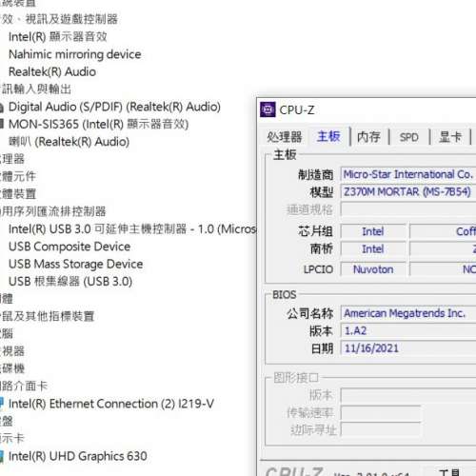Click the BIOS version value 1.A2
Image resolution: width=476 pixels, height=476 pixels.
pos(408,331)
